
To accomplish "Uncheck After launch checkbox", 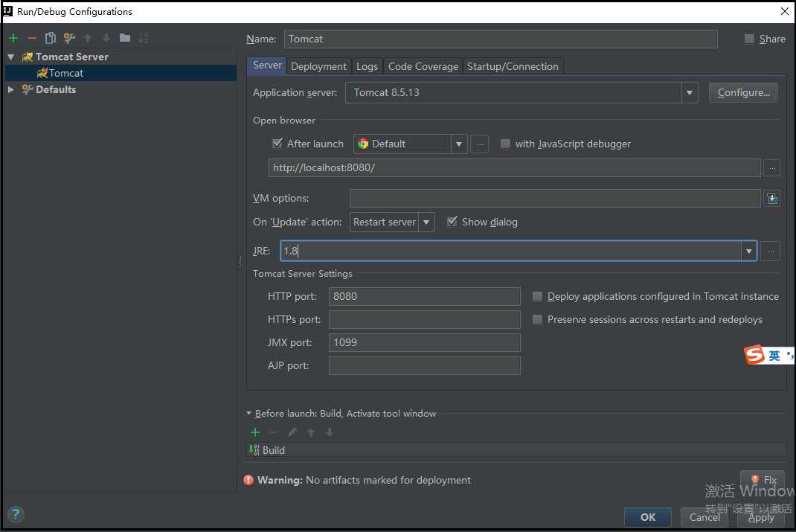I will pos(277,144).
